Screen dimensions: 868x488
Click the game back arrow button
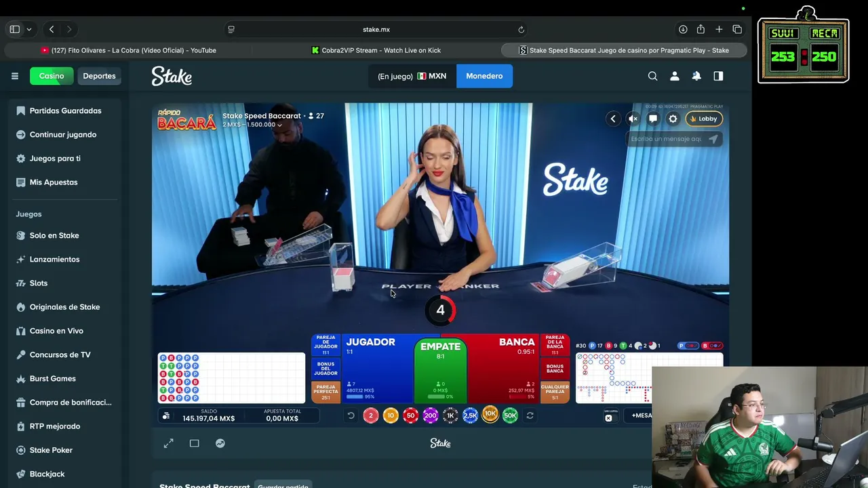(613, 119)
